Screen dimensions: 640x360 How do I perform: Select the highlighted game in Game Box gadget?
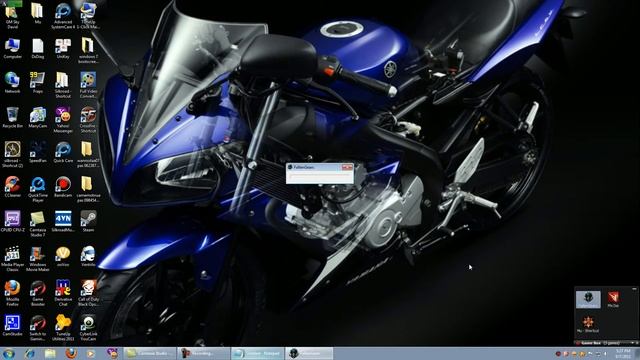(x=588, y=299)
